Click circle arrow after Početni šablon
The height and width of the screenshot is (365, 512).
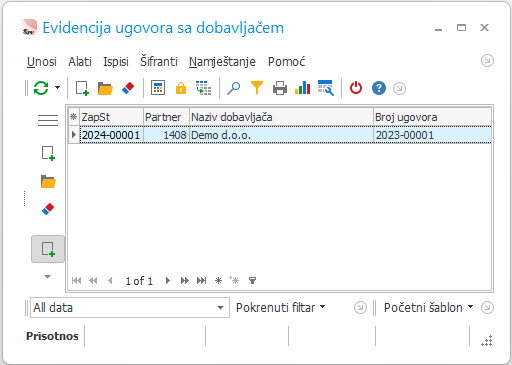coord(487,308)
